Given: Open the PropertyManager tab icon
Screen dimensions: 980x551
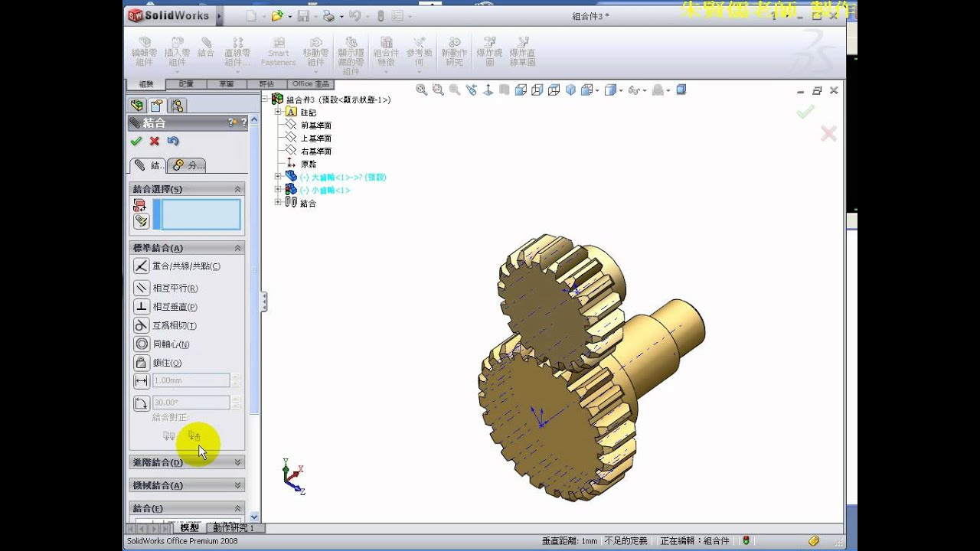Looking at the screenshot, I should pyautogui.click(x=157, y=106).
